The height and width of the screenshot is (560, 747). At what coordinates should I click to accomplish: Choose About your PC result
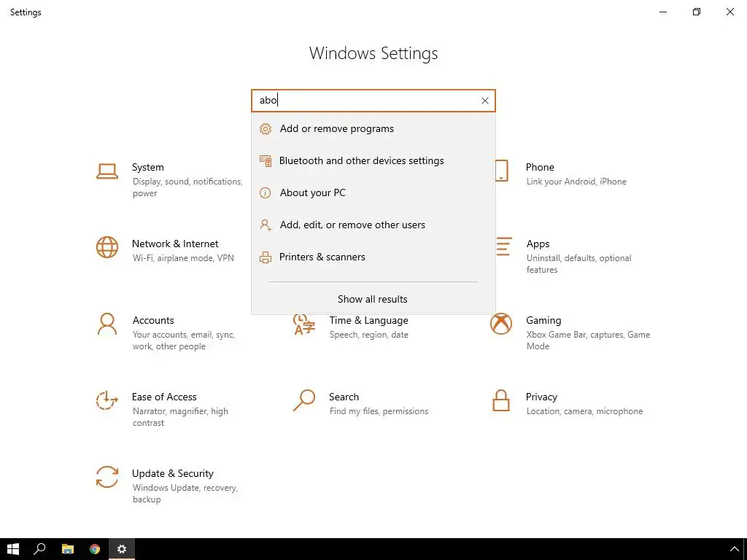(x=373, y=192)
